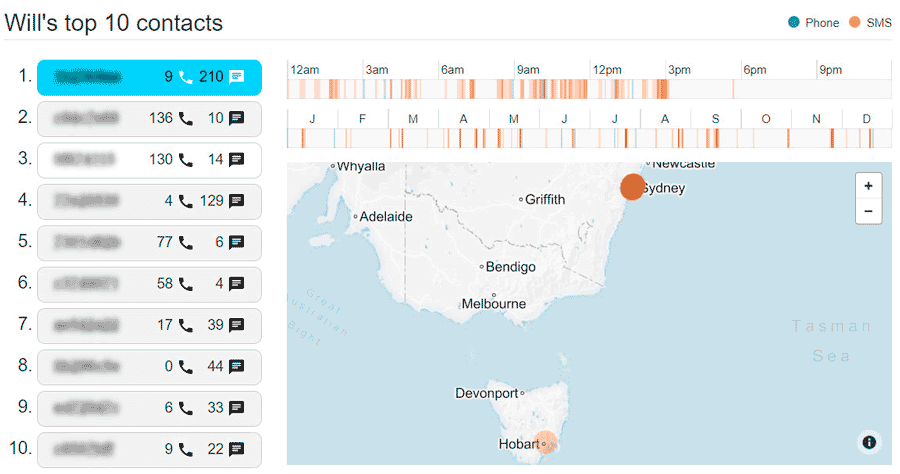Open map attribution info icon

pyautogui.click(x=869, y=442)
